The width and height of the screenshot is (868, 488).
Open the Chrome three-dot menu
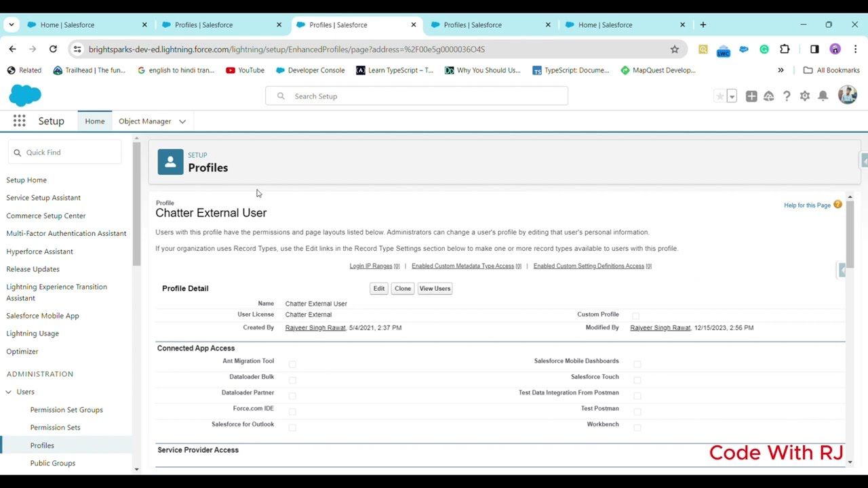click(855, 49)
